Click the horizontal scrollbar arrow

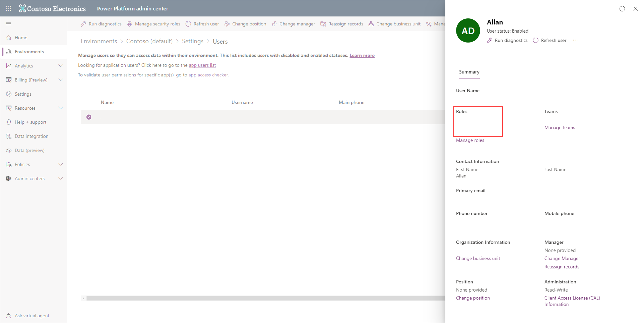point(83,298)
